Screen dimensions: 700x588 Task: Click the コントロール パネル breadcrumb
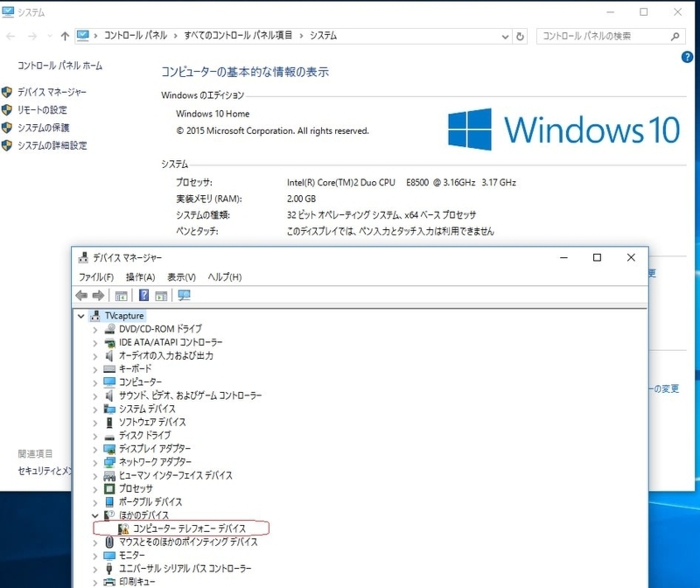[136, 36]
